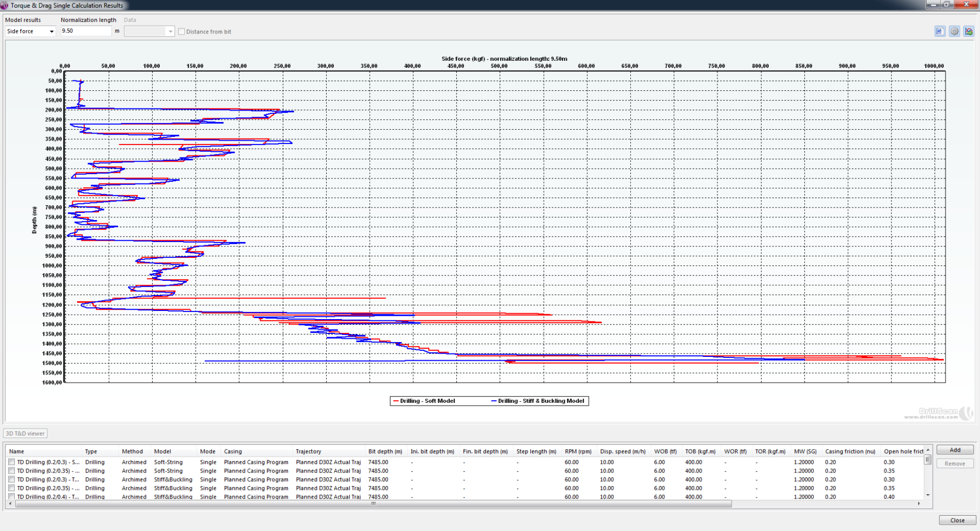Click the scroll-down arrow of the table

click(927, 495)
